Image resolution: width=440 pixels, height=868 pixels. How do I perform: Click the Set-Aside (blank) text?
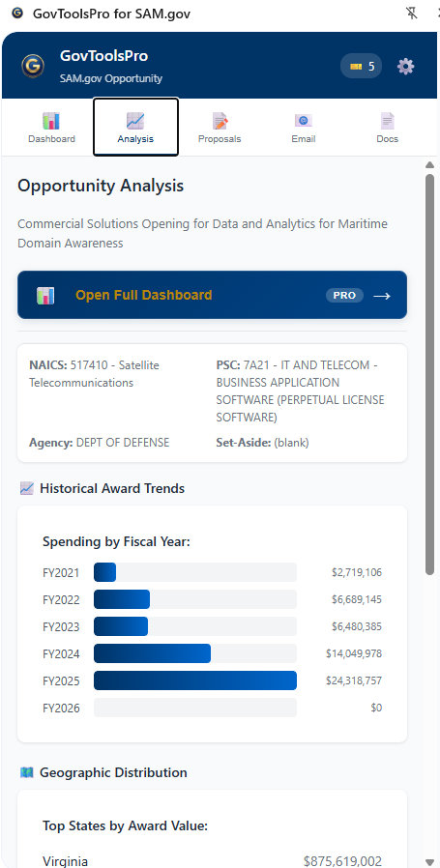tap(263, 443)
